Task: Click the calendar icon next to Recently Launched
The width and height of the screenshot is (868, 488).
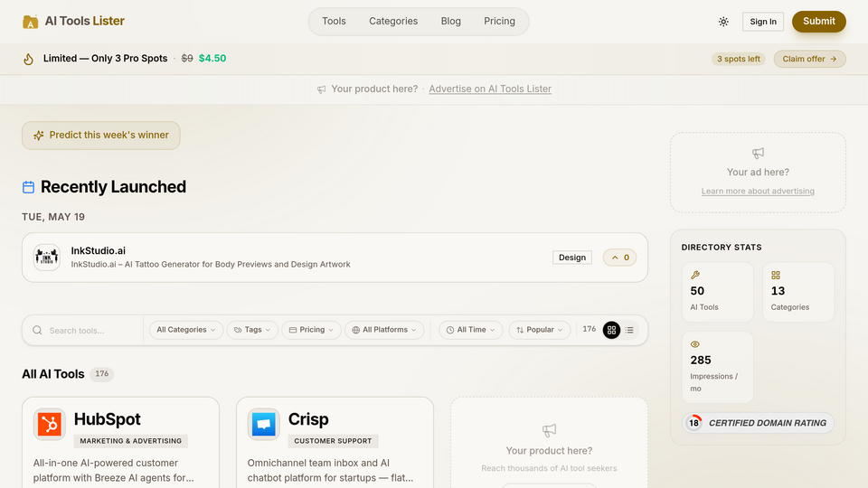Action: [28, 187]
